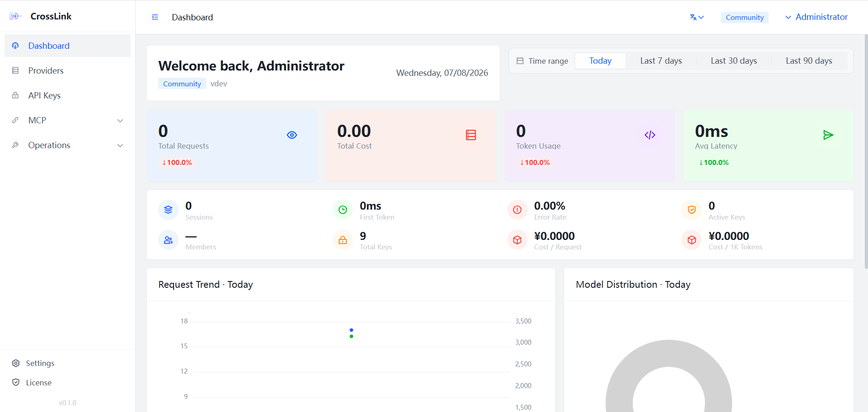The height and width of the screenshot is (412, 868).
Task: Click the Cost / 1K Tokens box icon
Action: click(692, 240)
